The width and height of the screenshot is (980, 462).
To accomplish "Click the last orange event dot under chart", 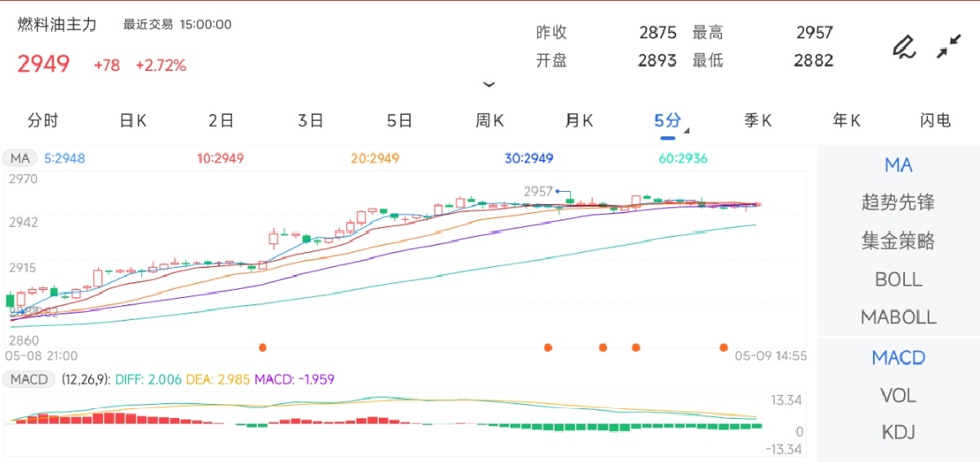I will point(724,347).
